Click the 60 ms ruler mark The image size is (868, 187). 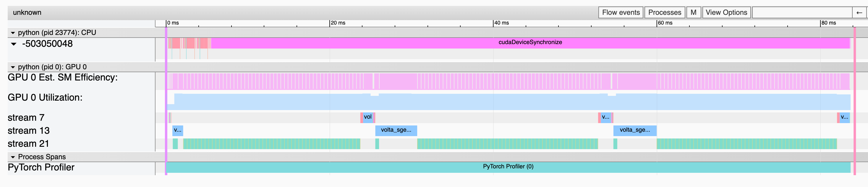(665, 23)
